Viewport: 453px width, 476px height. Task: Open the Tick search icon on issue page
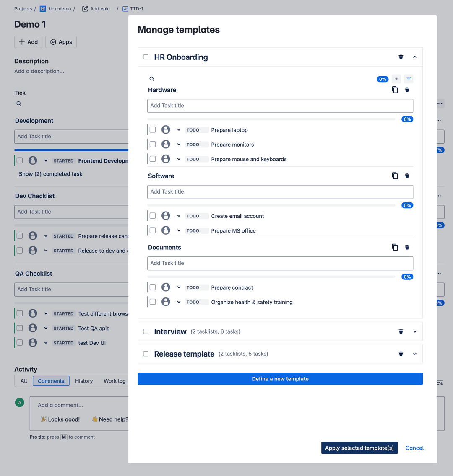click(x=19, y=103)
